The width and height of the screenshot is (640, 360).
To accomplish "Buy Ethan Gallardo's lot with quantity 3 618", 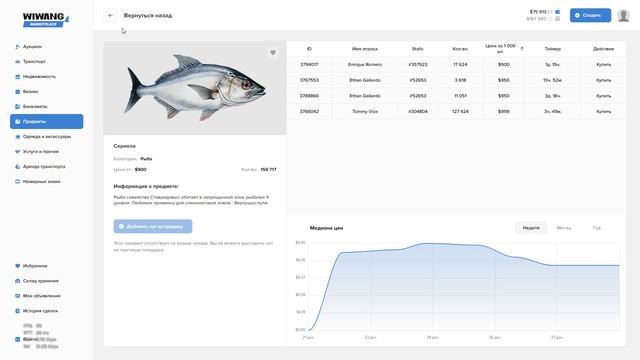I will [603, 80].
